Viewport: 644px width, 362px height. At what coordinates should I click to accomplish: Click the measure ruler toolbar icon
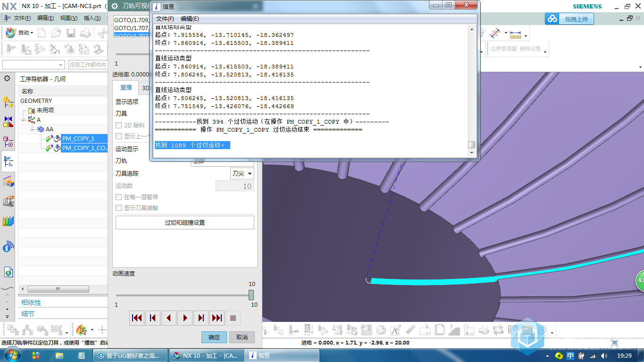[515, 34]
